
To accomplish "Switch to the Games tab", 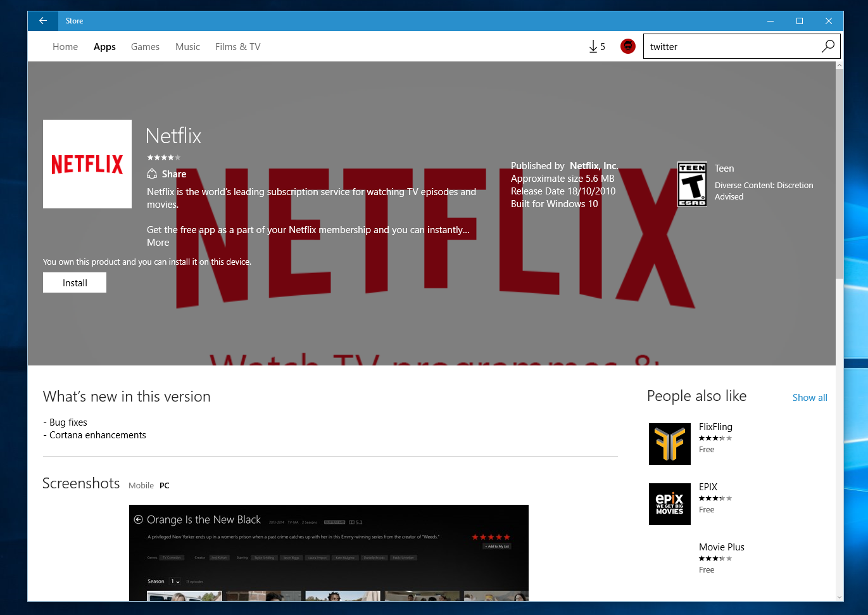I will [x=145, y=47].
